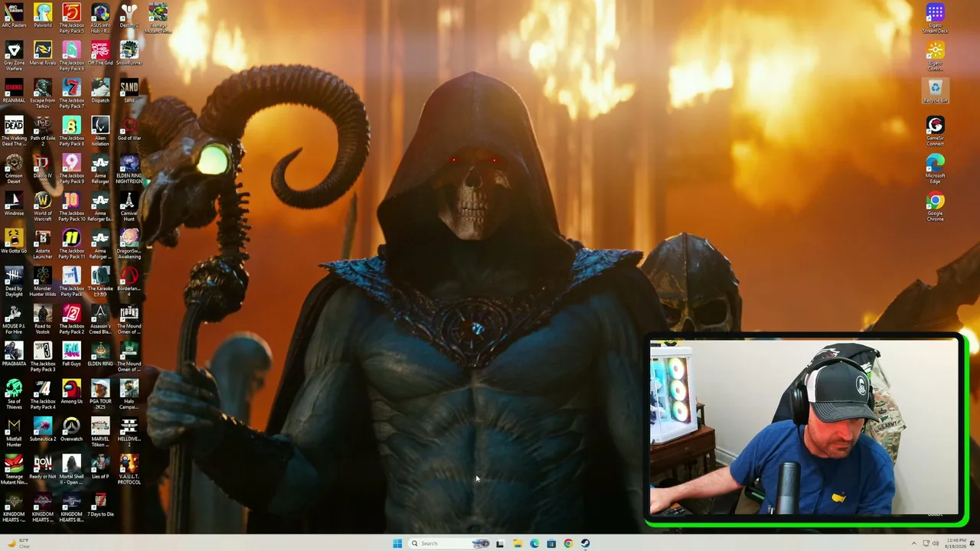The width and height of the screenshot is (980, 551).
Task: Click The Jackbox Party Pack 8 icon
Action: pos(71,131)
